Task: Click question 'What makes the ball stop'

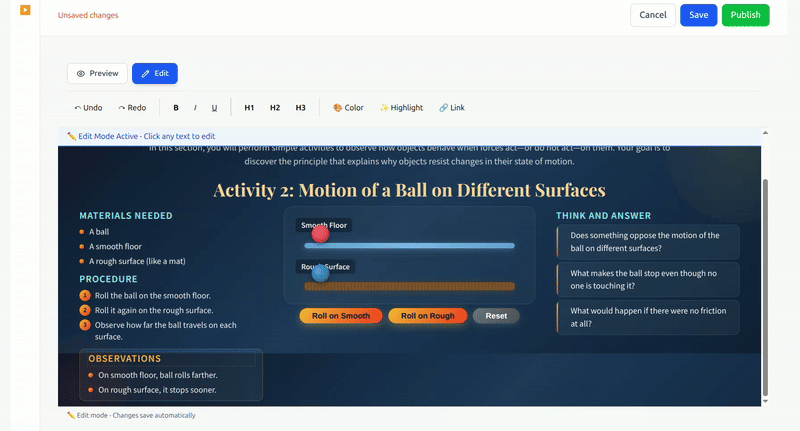Action: (648, 280)
